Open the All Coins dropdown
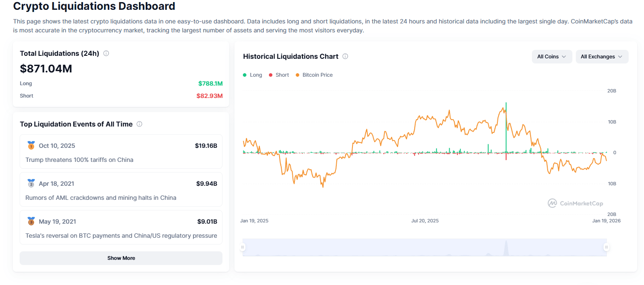The image size is (644, 285). 552,57
